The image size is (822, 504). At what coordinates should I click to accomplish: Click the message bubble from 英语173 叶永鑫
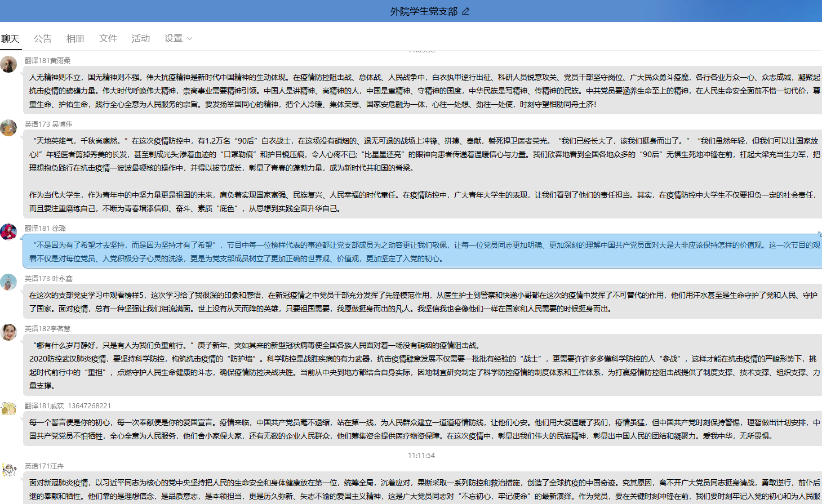(421, 302)
